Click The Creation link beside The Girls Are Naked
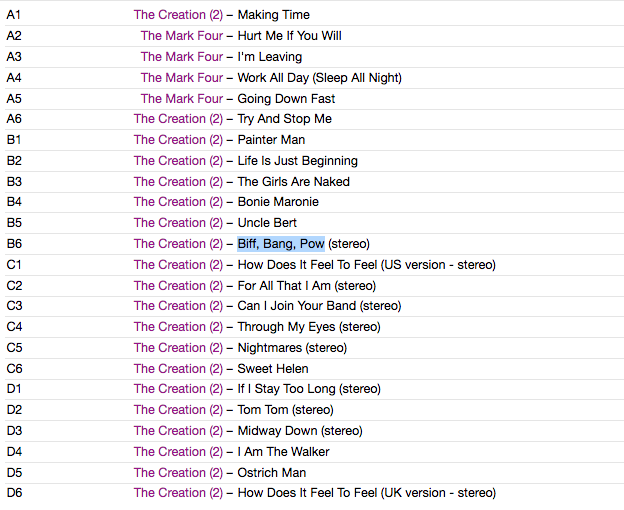Viewport: 624px width, 510px height. (170, 182)
